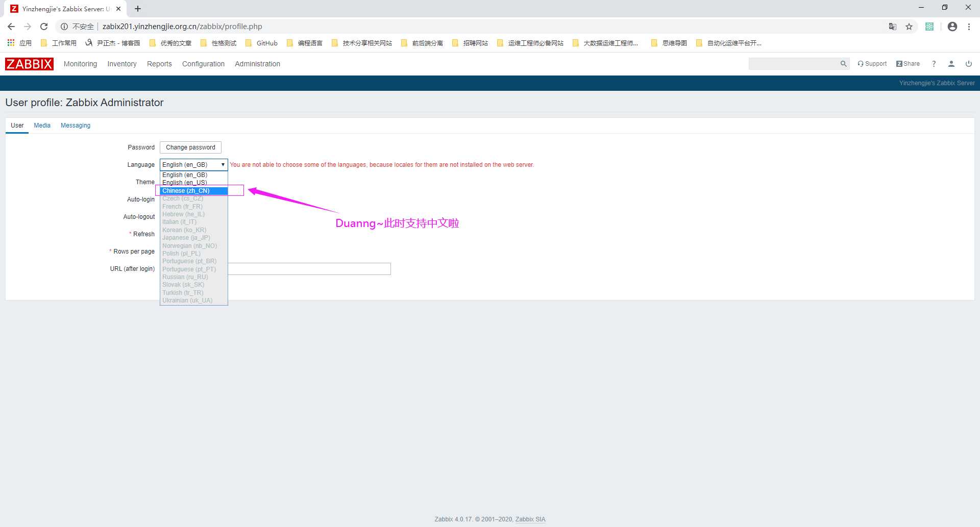Viewport: 980px width, 527px height.
Task: Switch to the Media tab
Action: (x=42, y=126)
